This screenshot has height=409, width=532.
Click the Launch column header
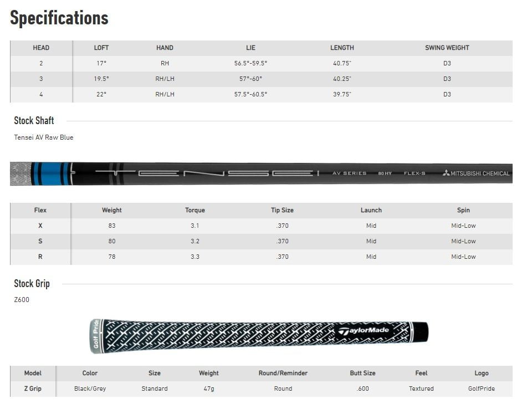coord(371,210)
